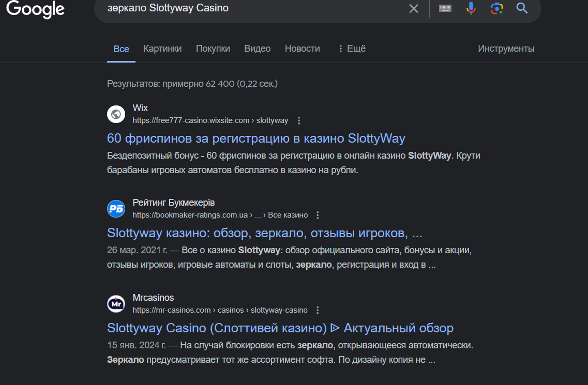This screenshot has height=385, width=588.
Task: Click snippet starting Бездепозитный бонус
Action: tap(294, 163)
